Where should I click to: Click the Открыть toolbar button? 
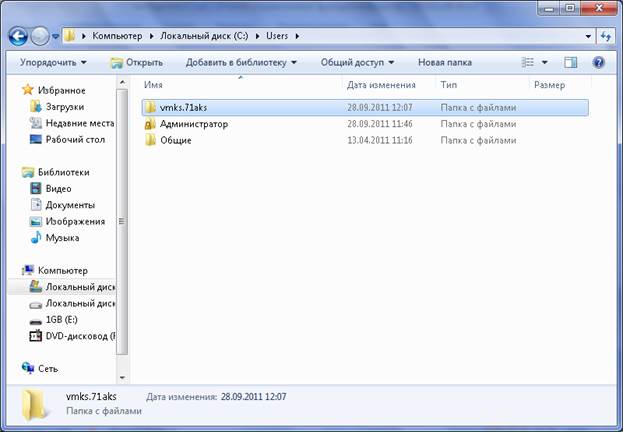click(x=137, y=62)
